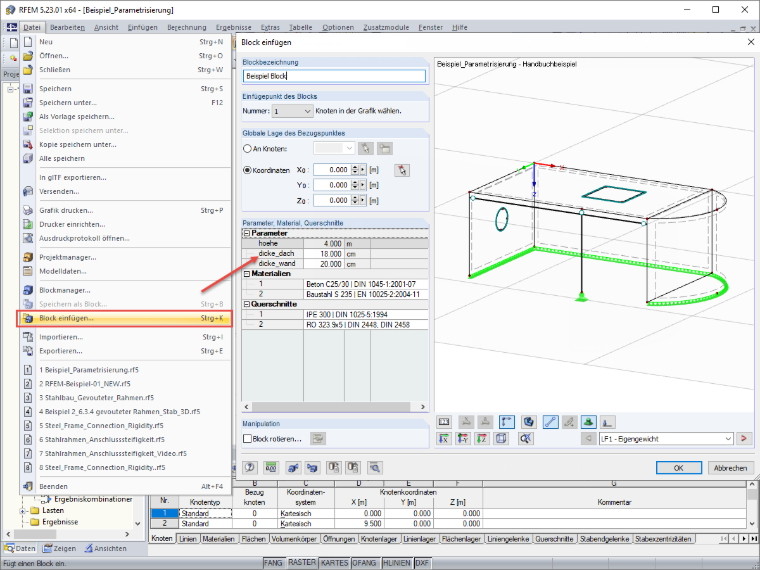Image resolution: width=760 pixels, height=570 pixels.
Task: Go to next load case red arrow
Action: [744, 439]
